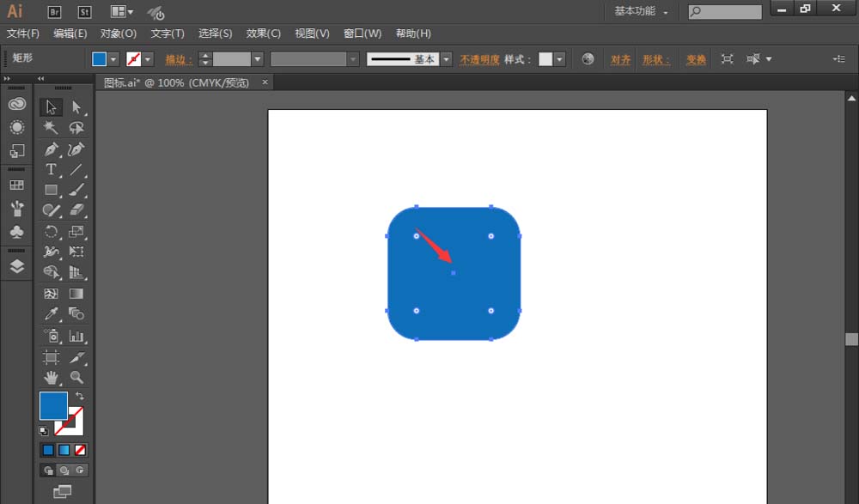Open the 效果(C) menu
The image size is (859, 504).
(263, 33)
